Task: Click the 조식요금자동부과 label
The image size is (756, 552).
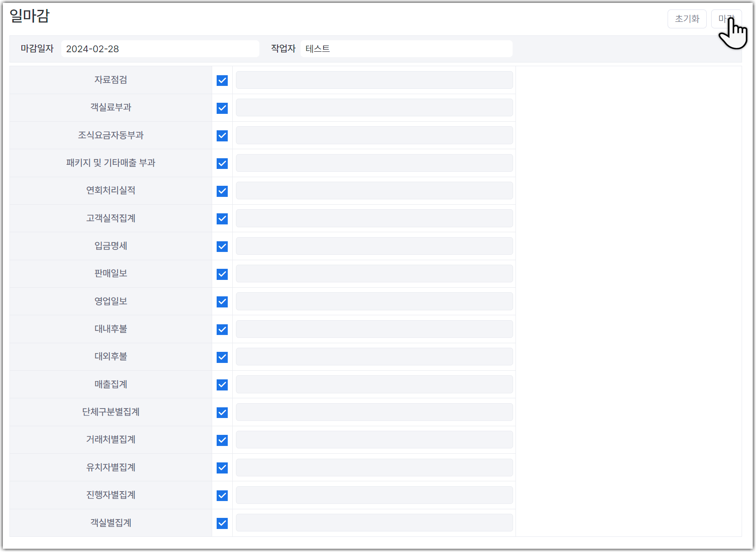Action: (111, 135)
